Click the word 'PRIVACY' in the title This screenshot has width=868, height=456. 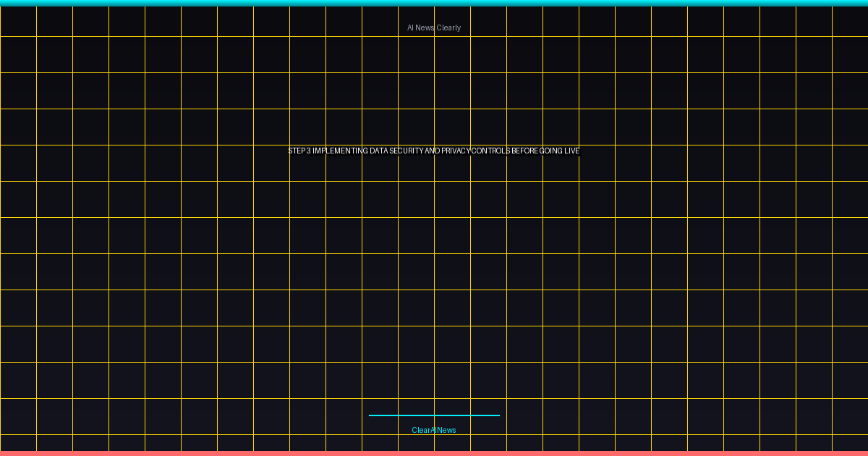point(456,151)
